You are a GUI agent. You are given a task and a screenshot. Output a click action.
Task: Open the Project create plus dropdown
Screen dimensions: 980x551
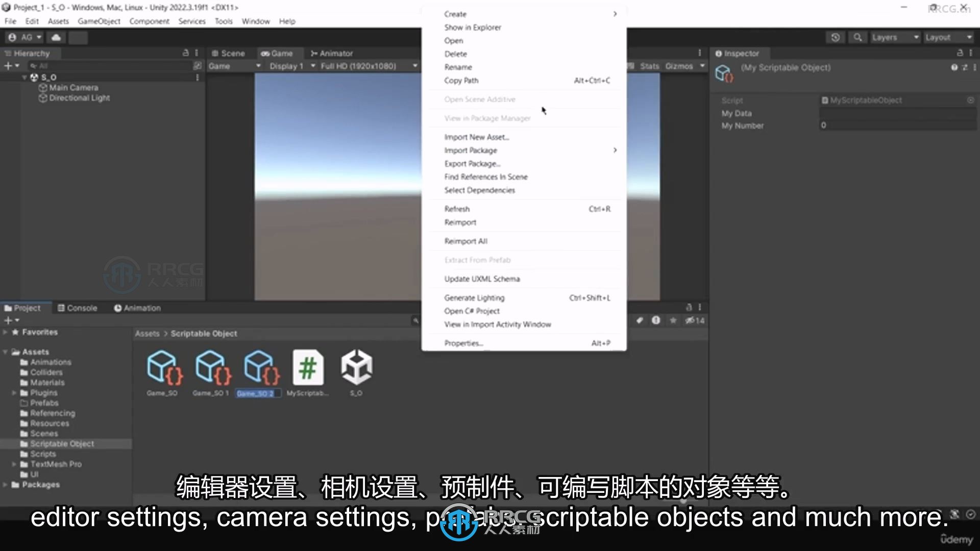[x=11, y=320]
